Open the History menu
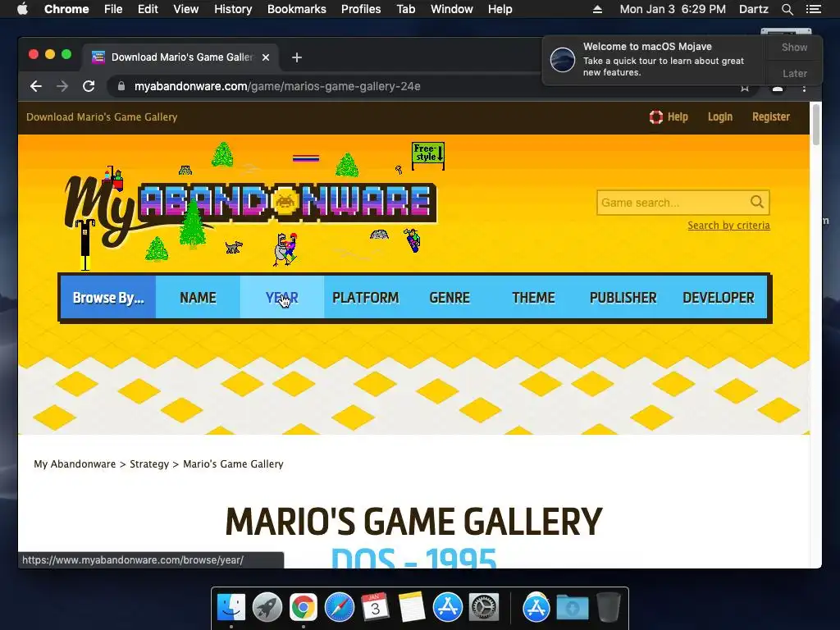This screenshot has width=840, height=630. pyautogui.click(x=233, y=9)
